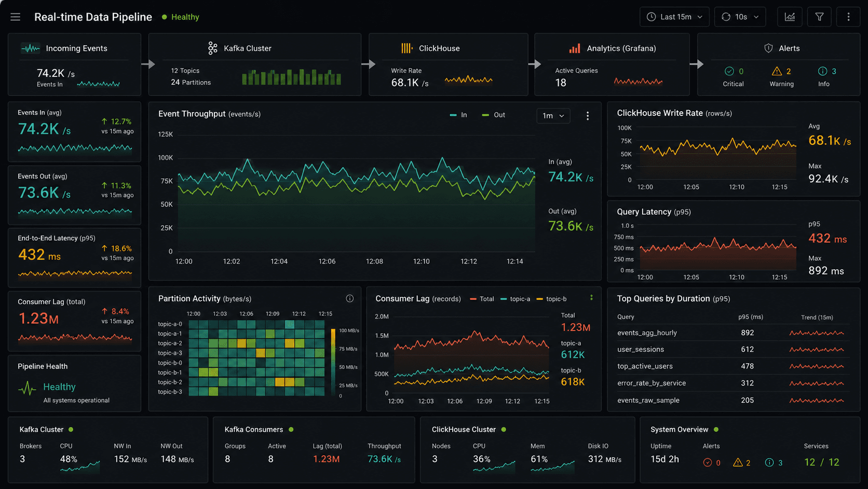Click ClickHouse Cluster green status dot

tap(504, 429)
